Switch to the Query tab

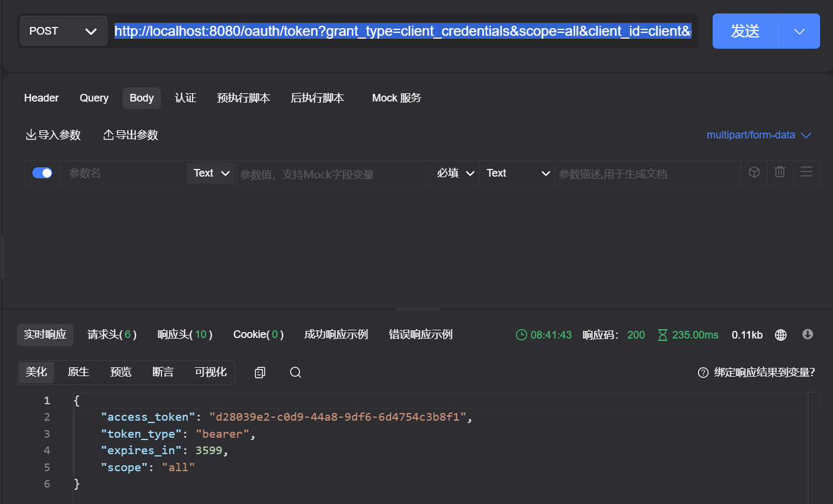coord(94,98)
